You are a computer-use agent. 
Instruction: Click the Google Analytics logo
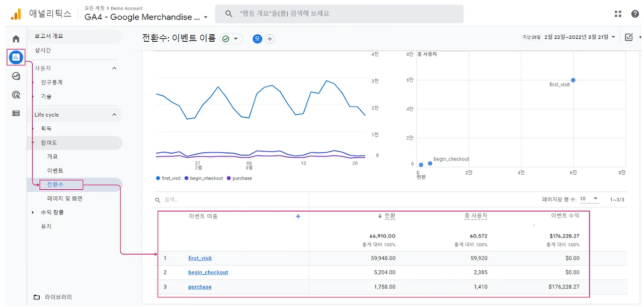point(16,14)
